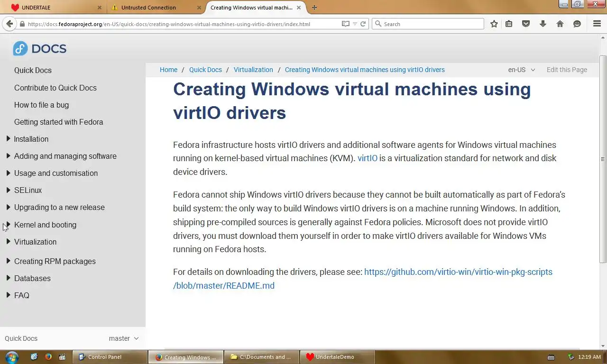Expand Creating RPM packages section
The image size is (607, 364).
[8, 261]
